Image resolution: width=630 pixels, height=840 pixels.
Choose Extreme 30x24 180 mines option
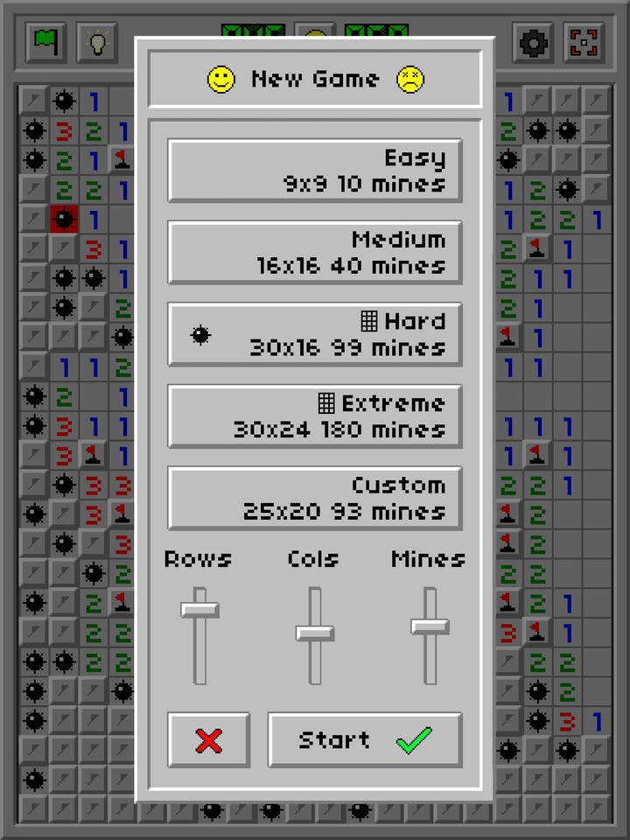click(315, 416)
